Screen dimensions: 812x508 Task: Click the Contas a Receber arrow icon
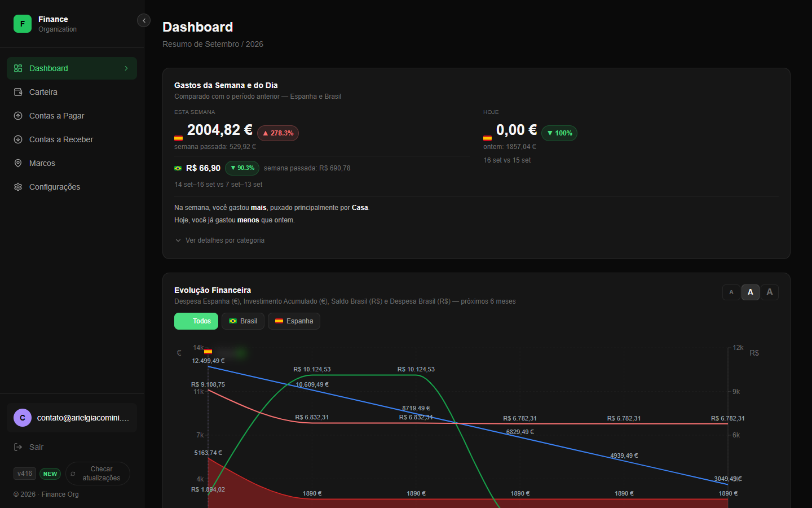click(18, 139)
